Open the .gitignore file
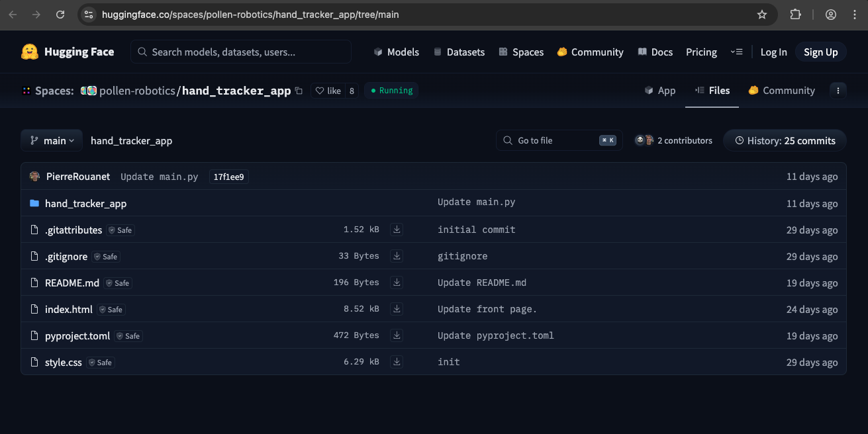868x434 pixels. pyautogui.click(x=66, y=256)
